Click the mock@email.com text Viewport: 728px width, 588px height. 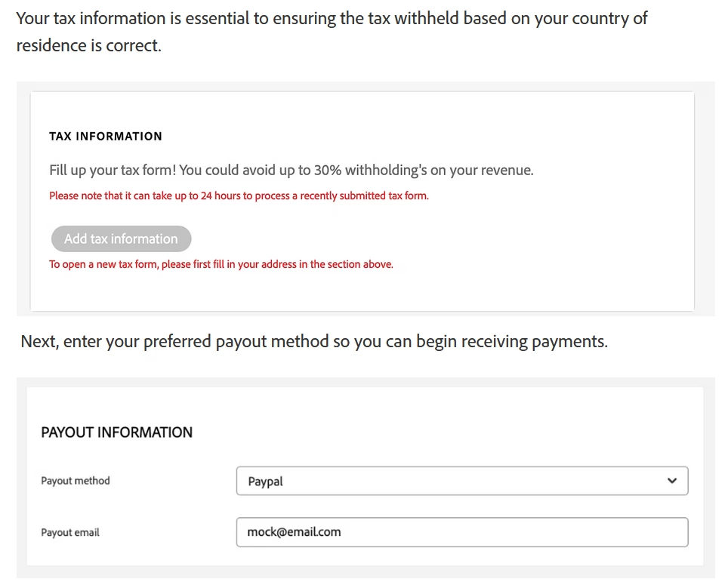click(x=294, y=532)
